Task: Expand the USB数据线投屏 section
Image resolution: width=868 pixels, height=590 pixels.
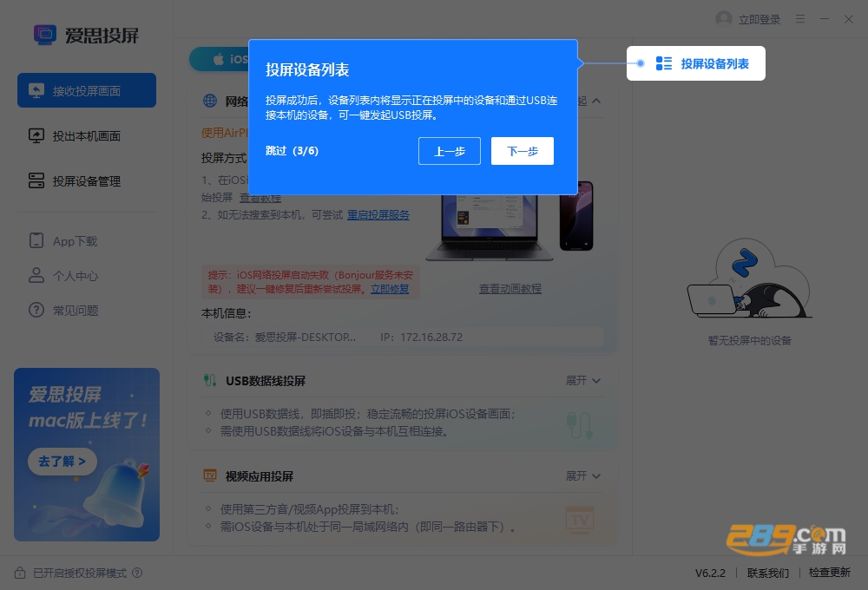Action: pos(583,380)
